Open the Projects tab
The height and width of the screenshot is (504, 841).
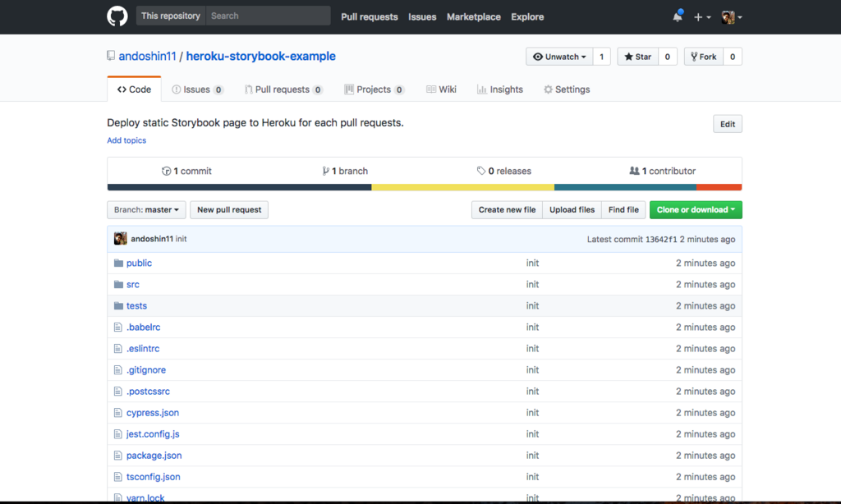(375, 89)
